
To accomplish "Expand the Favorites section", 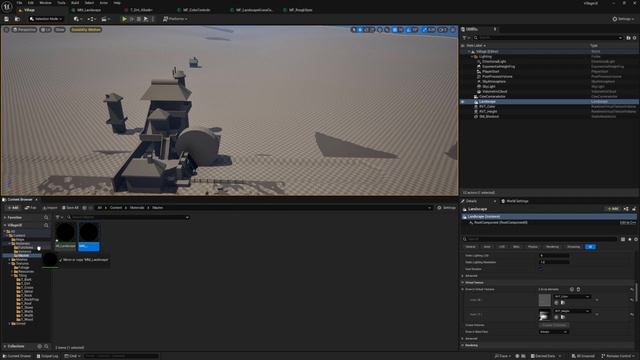I will coord(5,218).
